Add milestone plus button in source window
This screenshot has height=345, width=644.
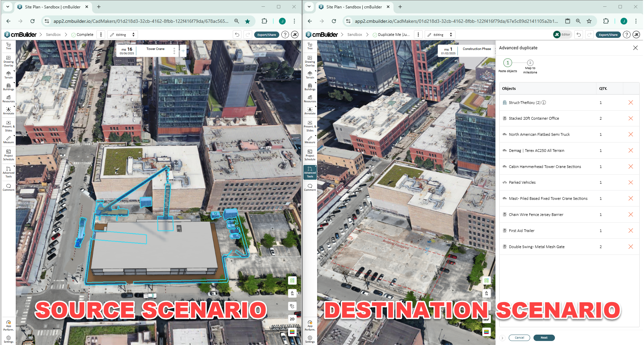[x=183, y=51]
